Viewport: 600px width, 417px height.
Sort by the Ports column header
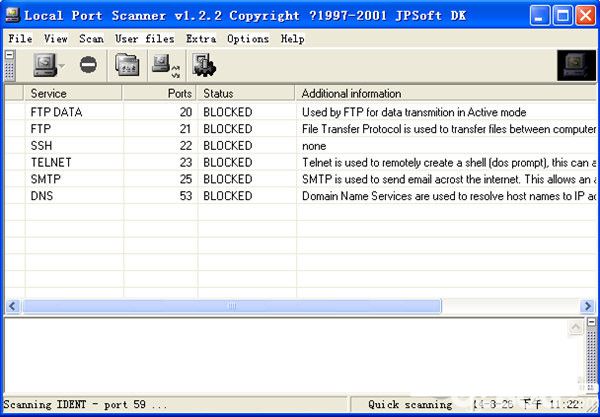pyautogui.click(x=160, y=93)
